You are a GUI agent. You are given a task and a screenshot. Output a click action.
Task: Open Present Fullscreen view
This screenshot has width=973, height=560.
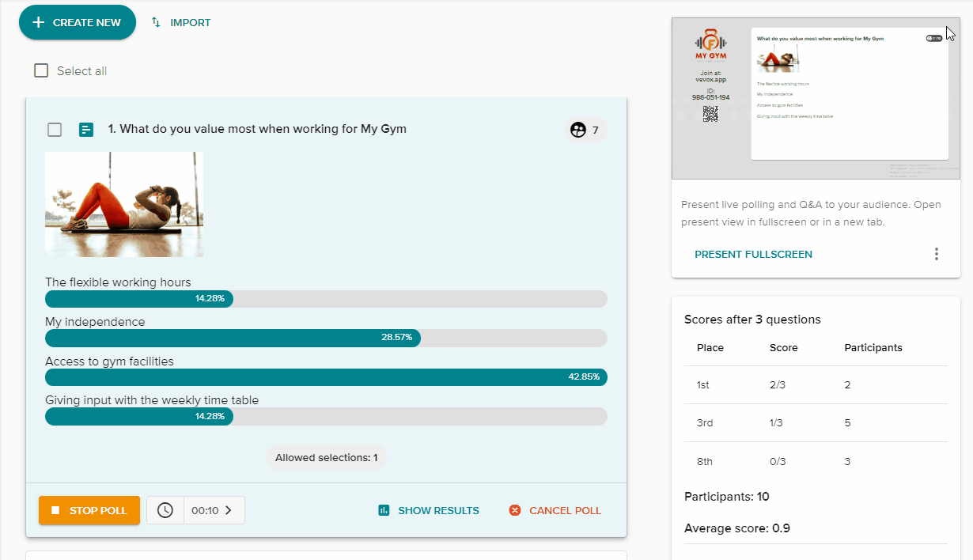(753, 254)
